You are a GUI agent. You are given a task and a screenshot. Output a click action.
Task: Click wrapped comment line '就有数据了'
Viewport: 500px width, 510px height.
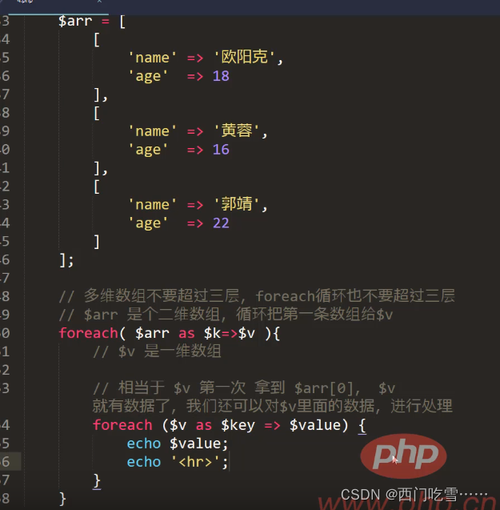272,406
